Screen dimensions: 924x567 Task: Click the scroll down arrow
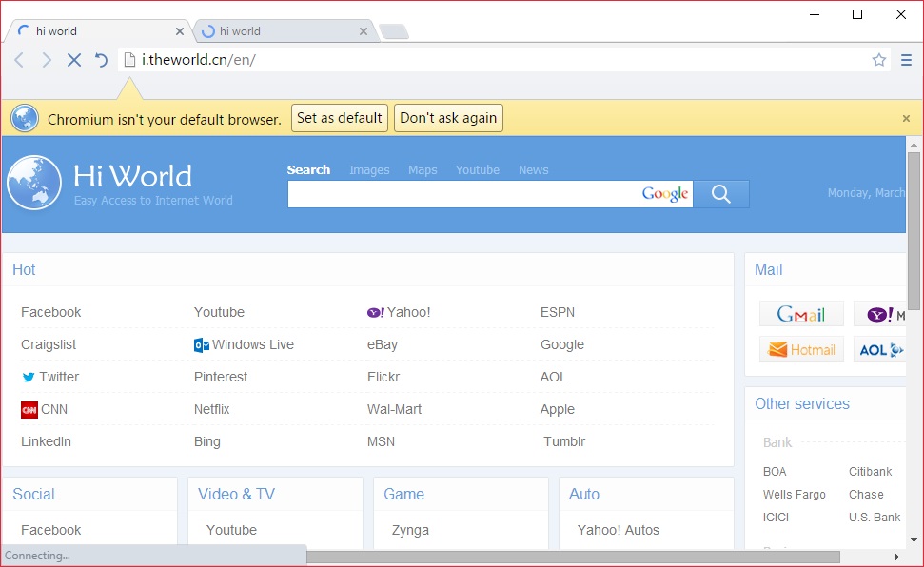coord(914,540)
